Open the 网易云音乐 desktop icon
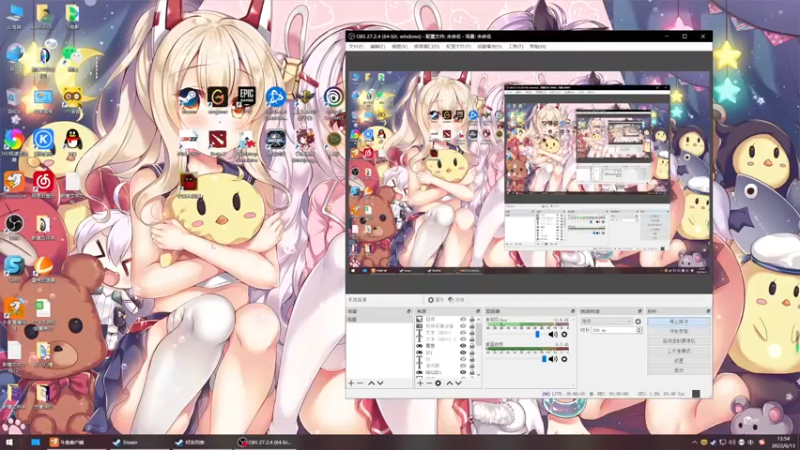800x450 pixels. pos(43,185)
